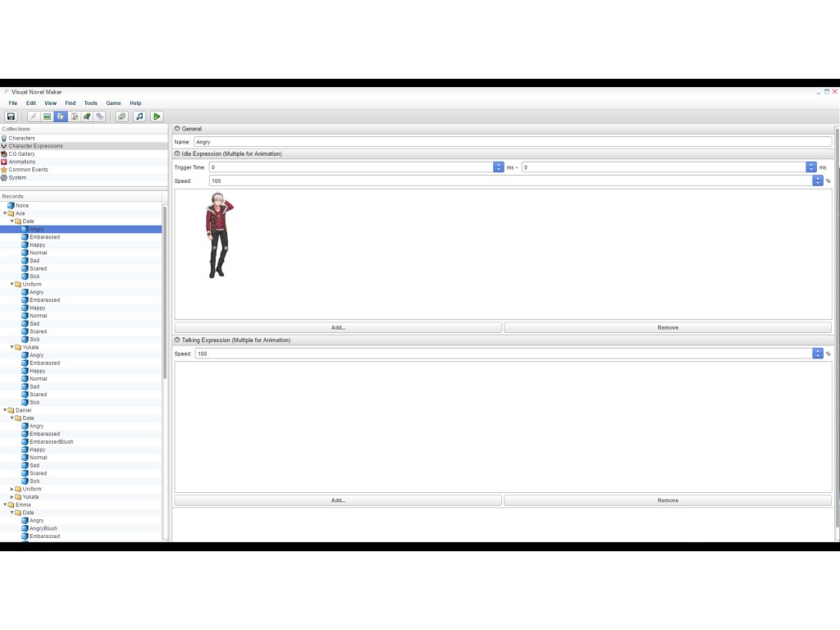Collapse the Ace character folder arrow

(x=5, y=213)
